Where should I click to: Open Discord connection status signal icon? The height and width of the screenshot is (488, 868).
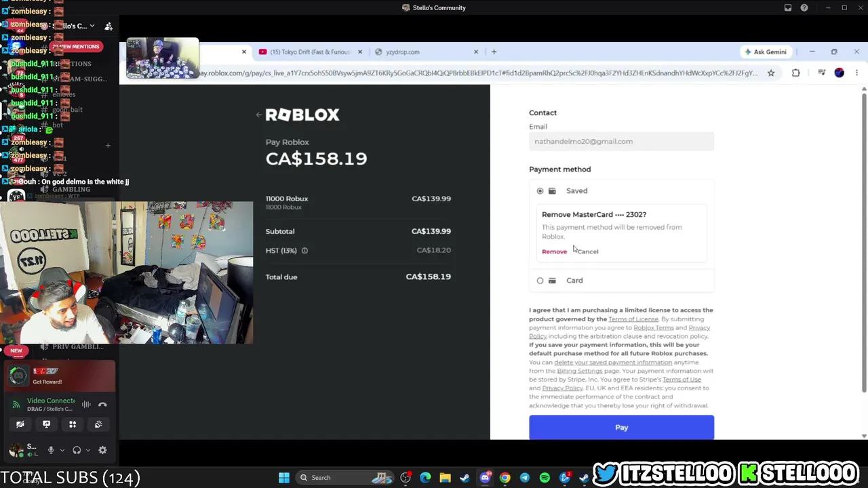click(16, 405)
